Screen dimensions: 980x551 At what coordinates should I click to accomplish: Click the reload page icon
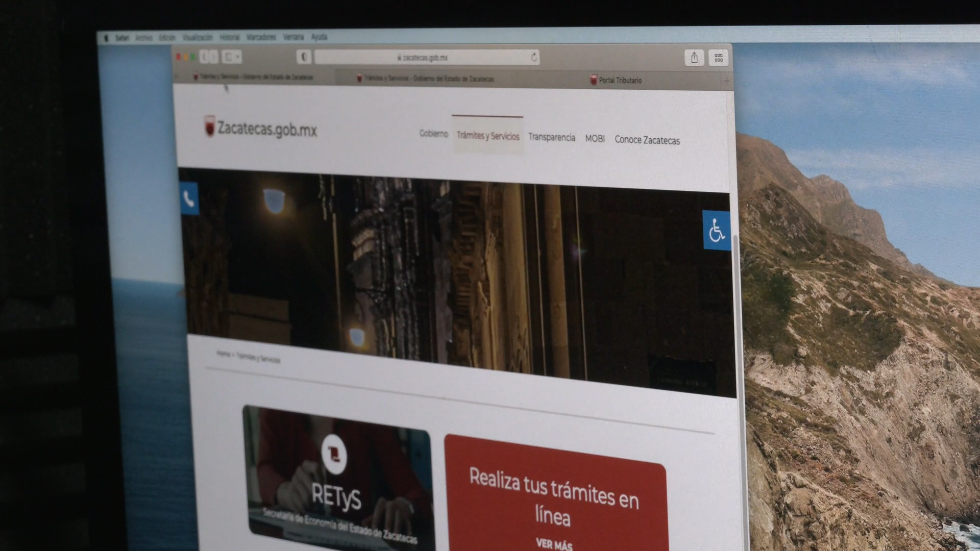point(534,57)
